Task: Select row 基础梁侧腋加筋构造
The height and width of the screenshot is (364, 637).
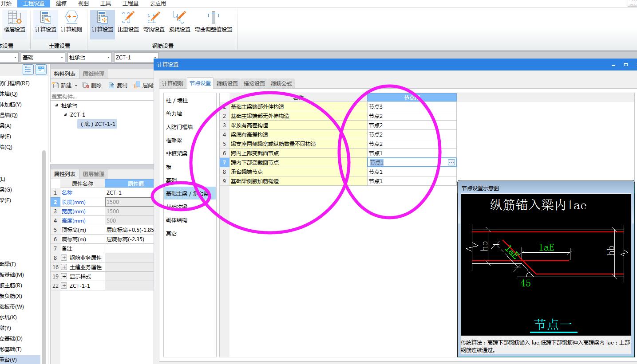Action: pyautogui.click(x=297, y=181)
